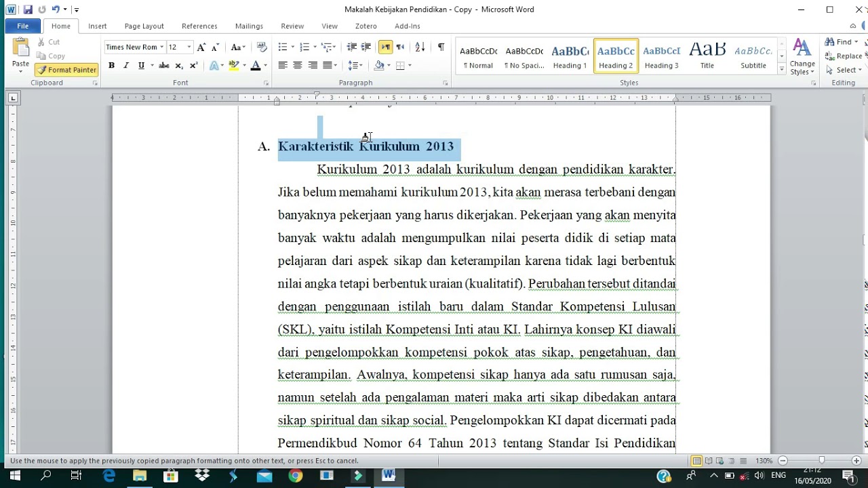This screenshot has width=868, height=488.
Task: Switch to the References tab
Action: click(x=199, y=26)
